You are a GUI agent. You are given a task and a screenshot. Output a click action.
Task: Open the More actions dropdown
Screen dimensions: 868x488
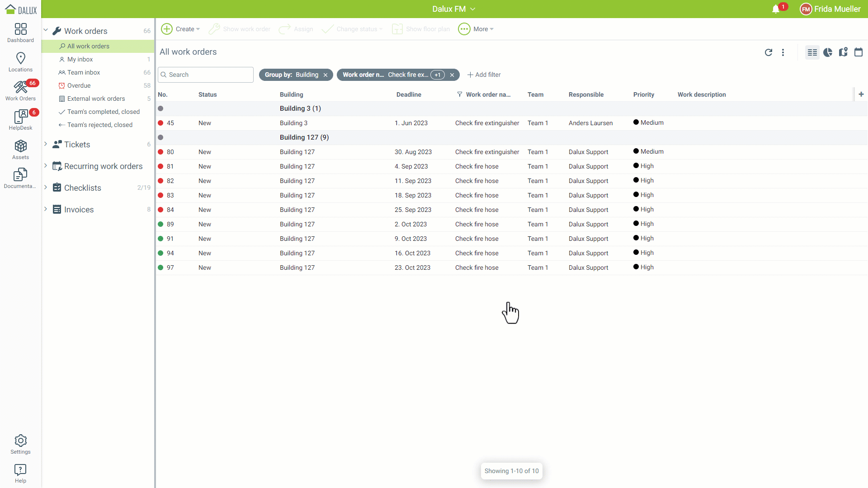476,29
